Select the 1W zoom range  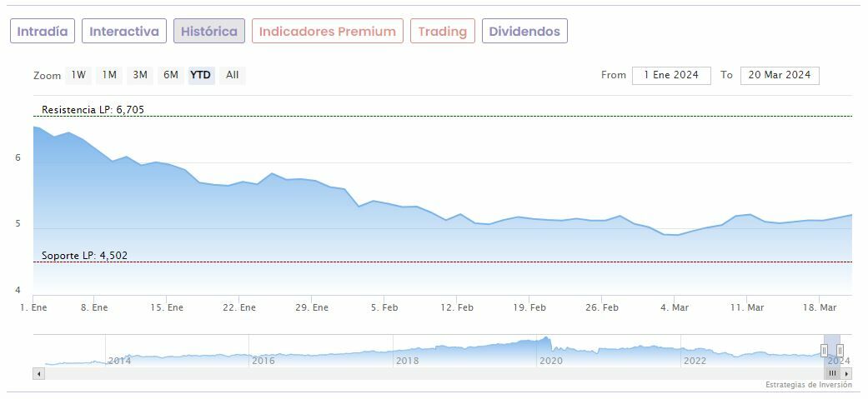click(x=78, y=75)
